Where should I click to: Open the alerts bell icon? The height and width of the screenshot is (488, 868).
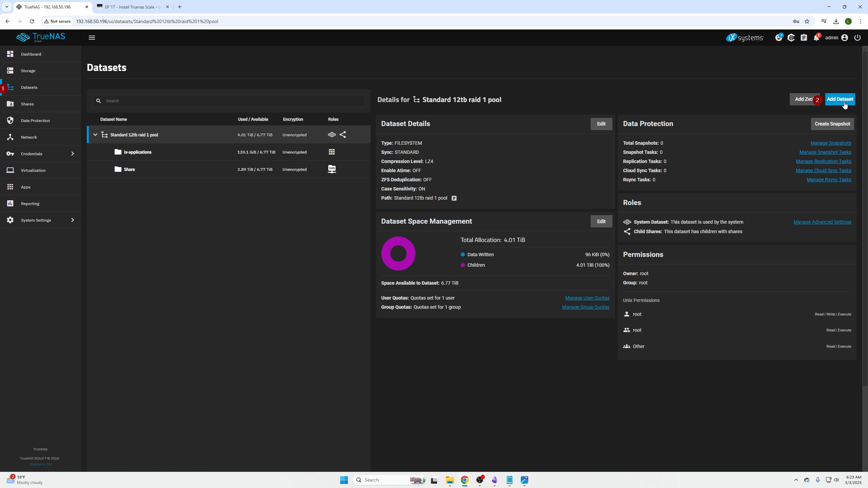pyautogui.click(x=816, y=38)
